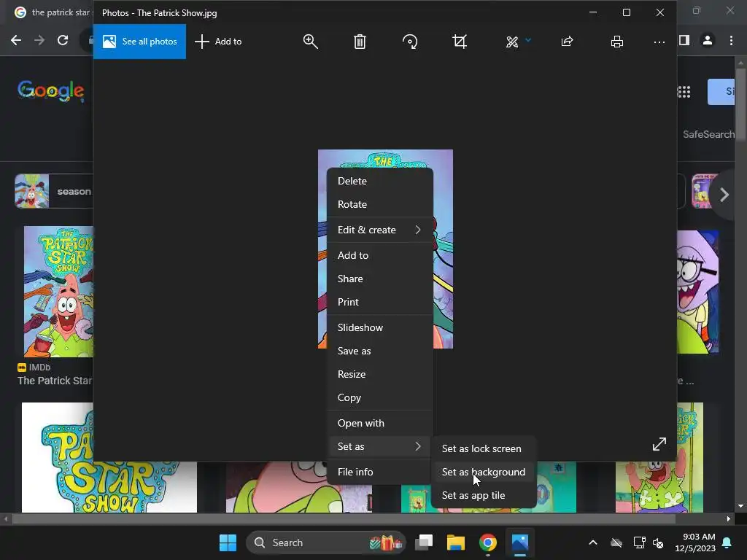Screen dimensions: 747x560
Task: Click the Delete trash icon in Photos toolbar
Action: point(360,42)
